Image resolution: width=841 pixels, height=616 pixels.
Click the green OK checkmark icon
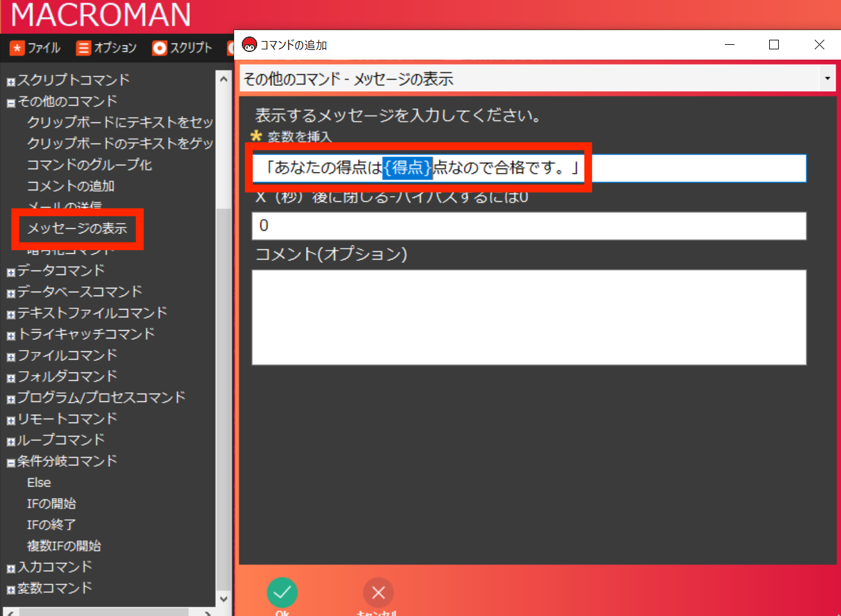282,592
